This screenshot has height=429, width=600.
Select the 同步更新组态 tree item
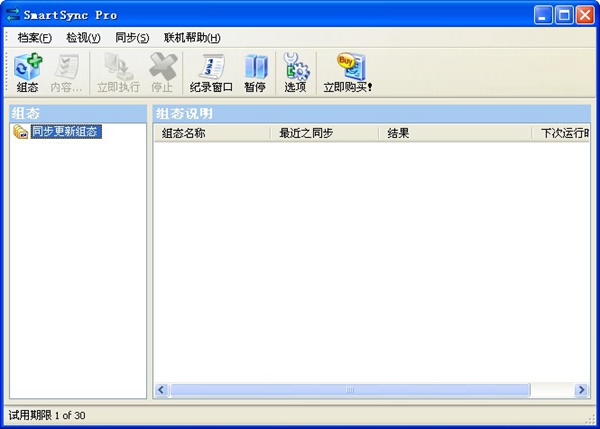click(x=66, y=131)
